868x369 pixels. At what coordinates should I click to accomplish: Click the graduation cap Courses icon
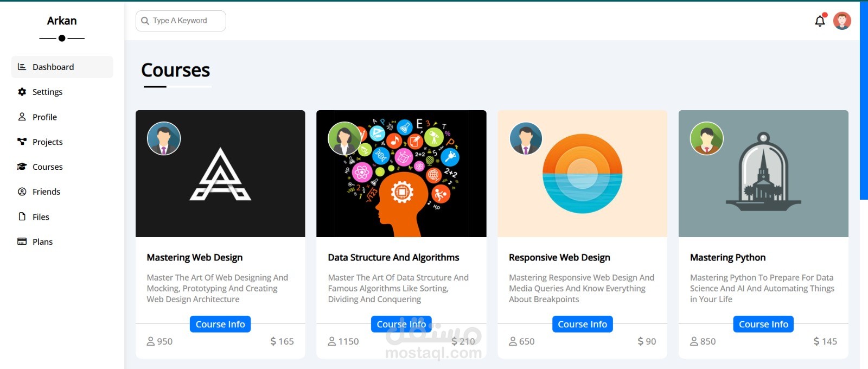coord(22,167)
